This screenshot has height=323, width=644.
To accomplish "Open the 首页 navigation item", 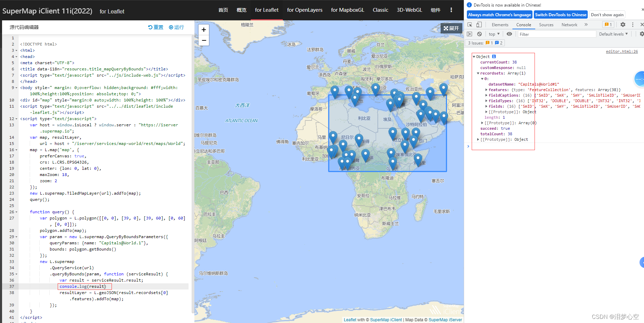I will [x=223, y=10].
